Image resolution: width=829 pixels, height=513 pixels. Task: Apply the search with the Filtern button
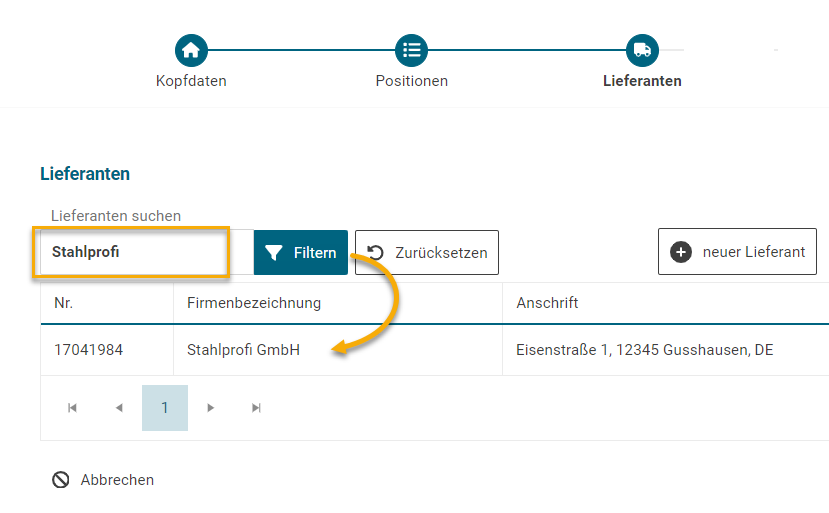(301, 252)
